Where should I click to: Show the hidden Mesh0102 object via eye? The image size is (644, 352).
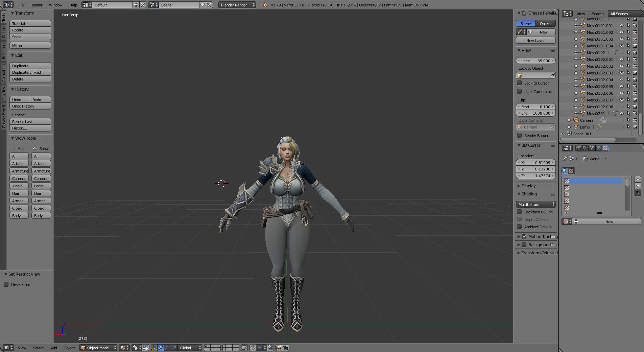[x=622, y=52]
